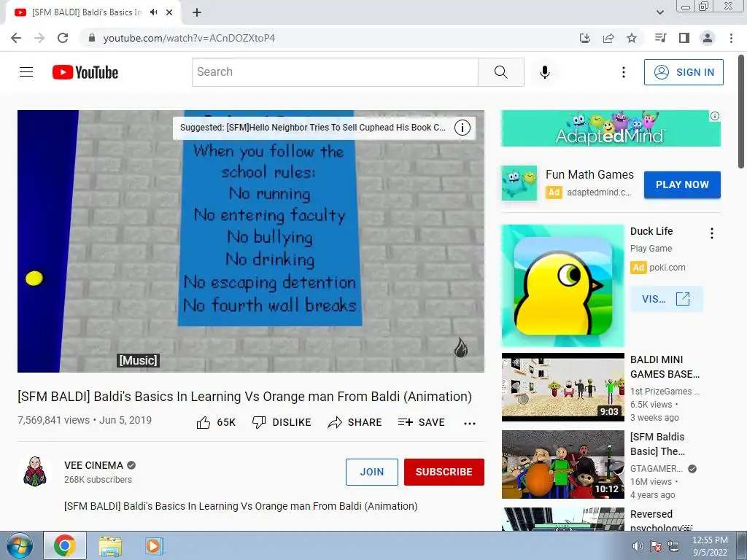This screenshot has height=560, width=747.
Task: Click the Chrome taskbar icon
Action: click(65, 545)
